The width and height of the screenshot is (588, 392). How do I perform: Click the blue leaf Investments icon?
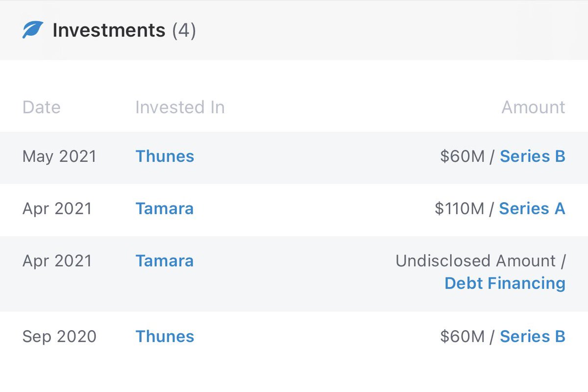pyautogui.click(x=33, y=30)
